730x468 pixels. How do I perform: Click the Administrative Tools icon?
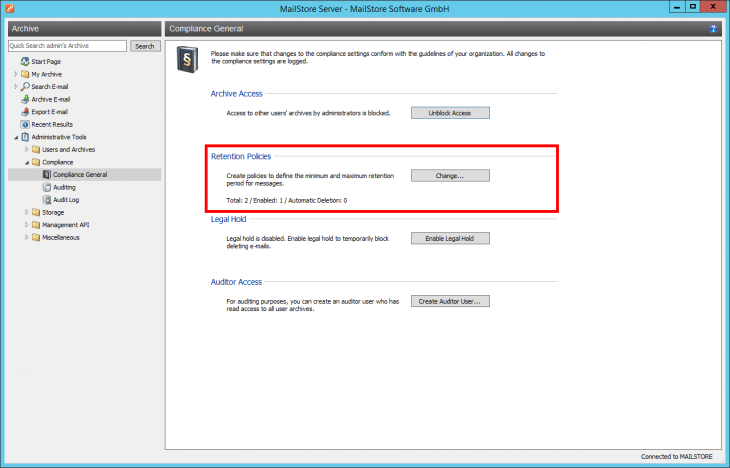pyautogui.click(x=25, y=137)
